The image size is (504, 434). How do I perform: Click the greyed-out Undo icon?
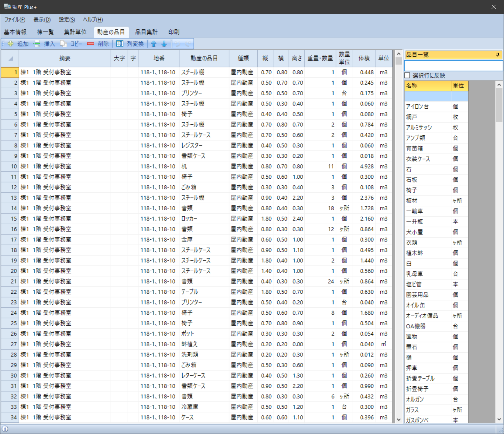(x=177, y=44)
